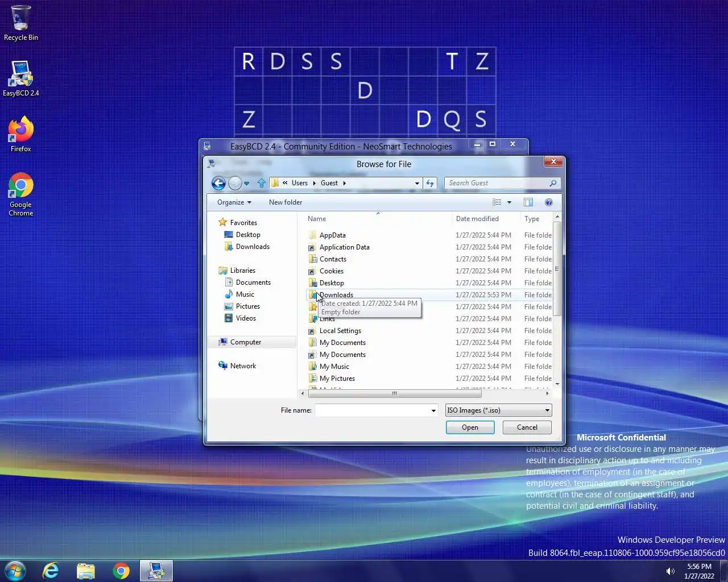This screenshot has width=728, height=582.
Task: Click the Open button
Action: [x=470, y=427]
